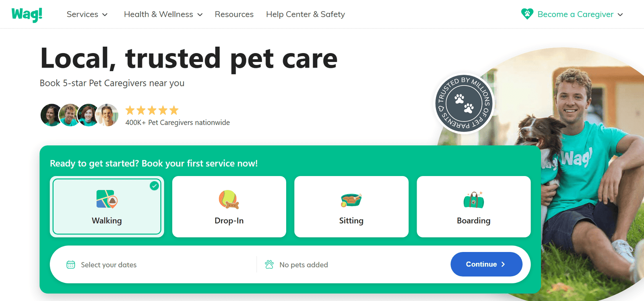Click the paw icon by pets
The height and width of the screenshot is (301, 644).
pos(269,264)
